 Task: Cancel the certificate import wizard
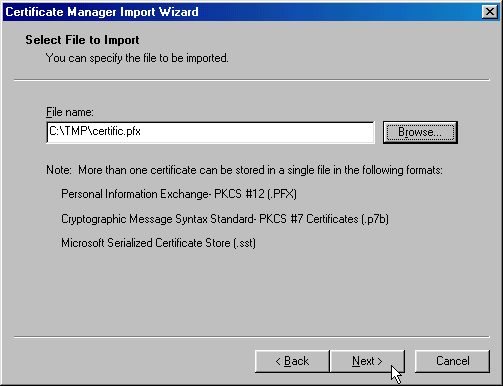[x=452, y=361]
